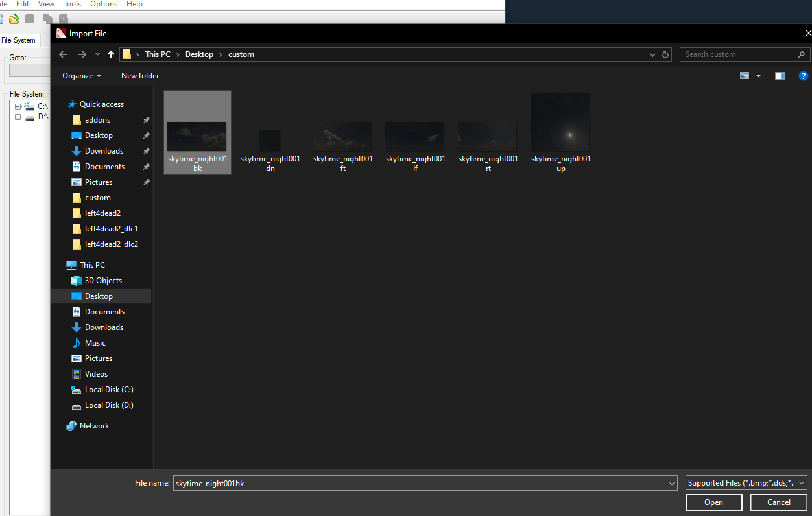Image resolution: width=812 pixels, height=516 pixels.
Task: Open help with the question mark icon
Action: coord(804,76)
